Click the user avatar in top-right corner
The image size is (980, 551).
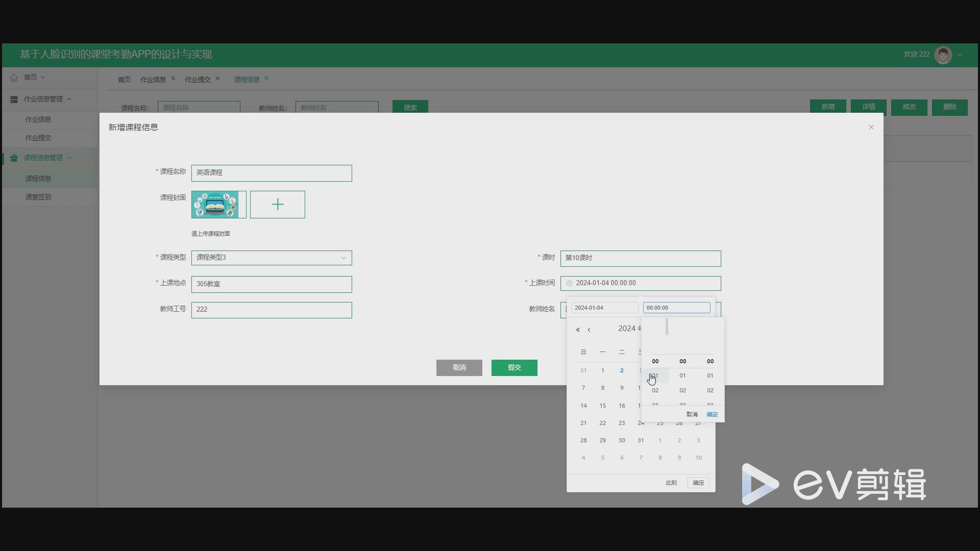pyautogui.click(x=944, y=55)
